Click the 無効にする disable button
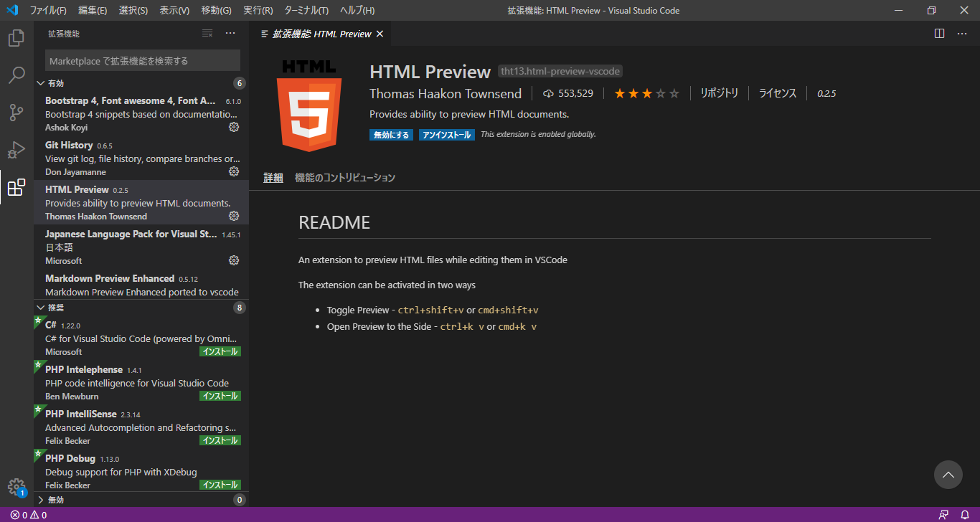Viewport: 980px width, 522px height. [x=391, y=135]
